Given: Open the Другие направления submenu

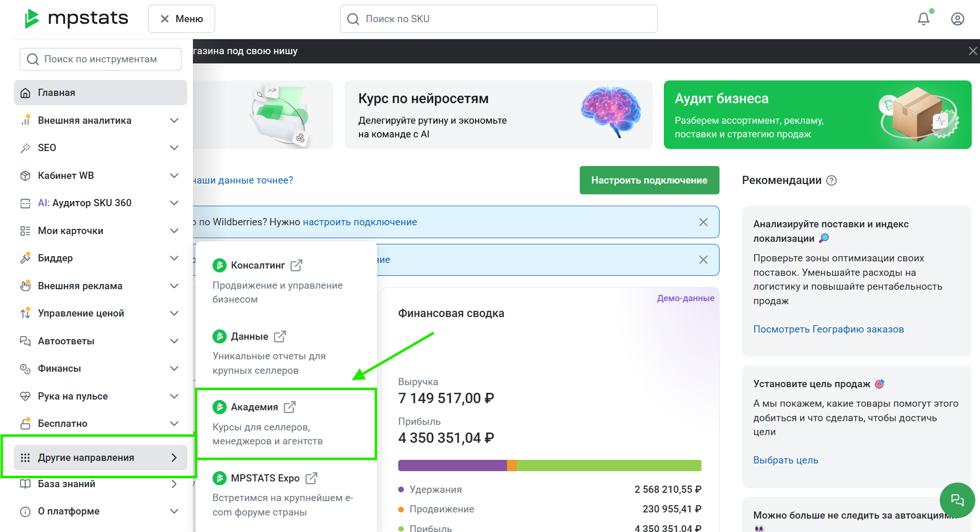Looking at the screenshot, I should [101, 458].
